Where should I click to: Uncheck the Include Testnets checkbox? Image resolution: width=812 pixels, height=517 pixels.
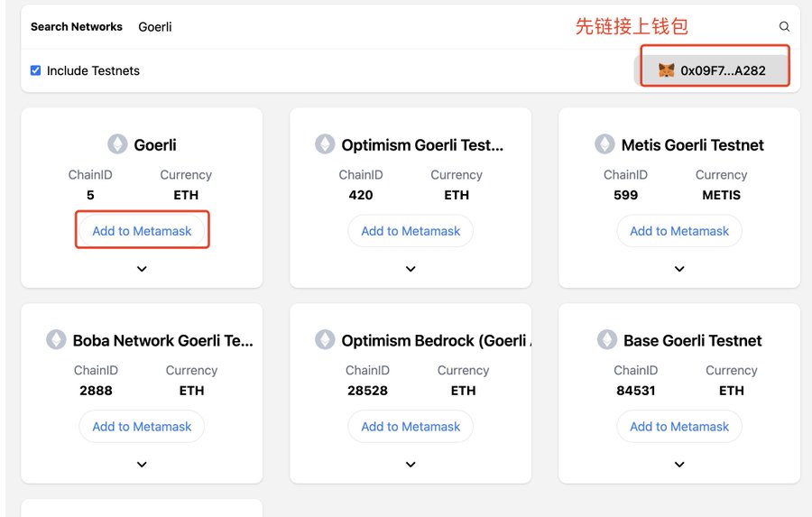36,70
